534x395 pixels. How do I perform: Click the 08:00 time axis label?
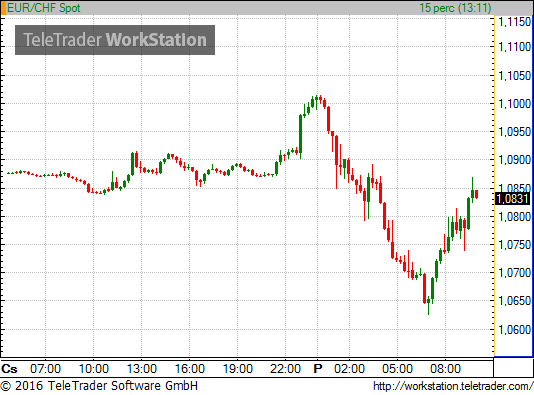445,369
